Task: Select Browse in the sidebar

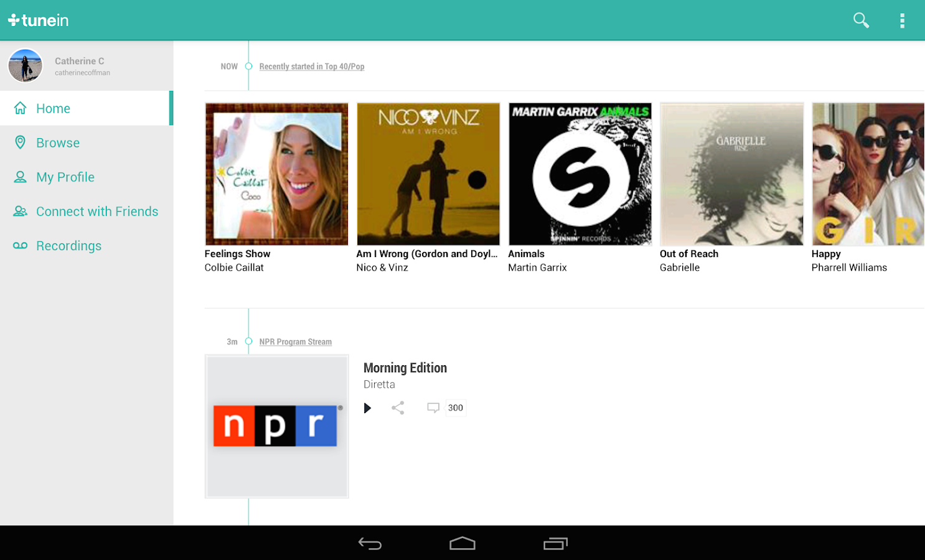Action: point(87,142)
